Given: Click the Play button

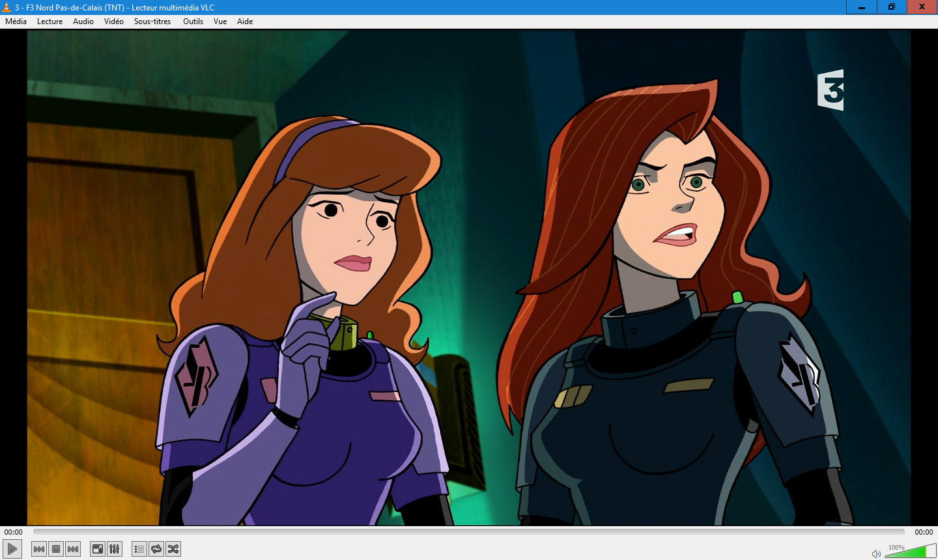Looking at the screenshot, I should click(12, 549).
